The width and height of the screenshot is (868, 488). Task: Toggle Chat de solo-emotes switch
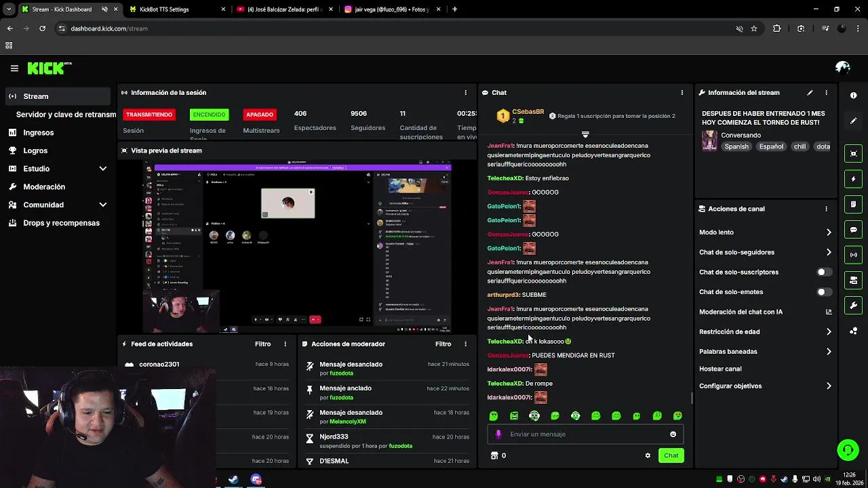click(x=824, y=292)
